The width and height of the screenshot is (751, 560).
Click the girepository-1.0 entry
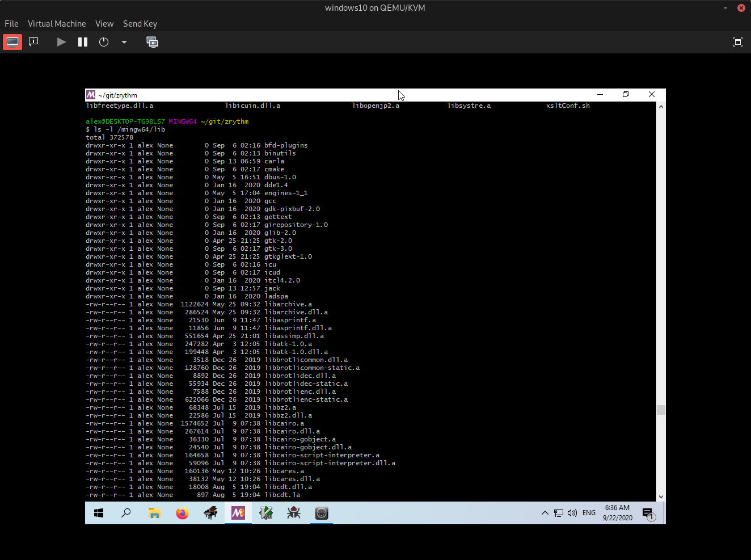296,225
